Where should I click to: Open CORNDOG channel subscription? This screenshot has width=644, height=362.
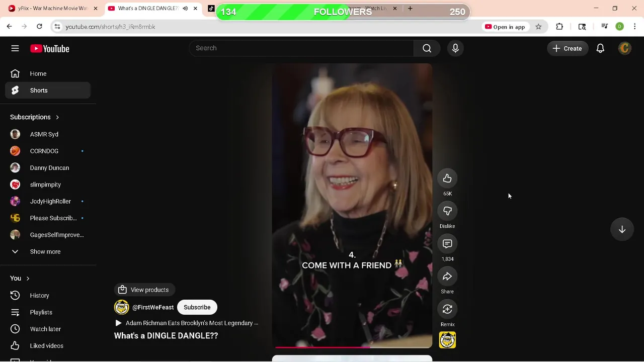click(x=48, y=151)
